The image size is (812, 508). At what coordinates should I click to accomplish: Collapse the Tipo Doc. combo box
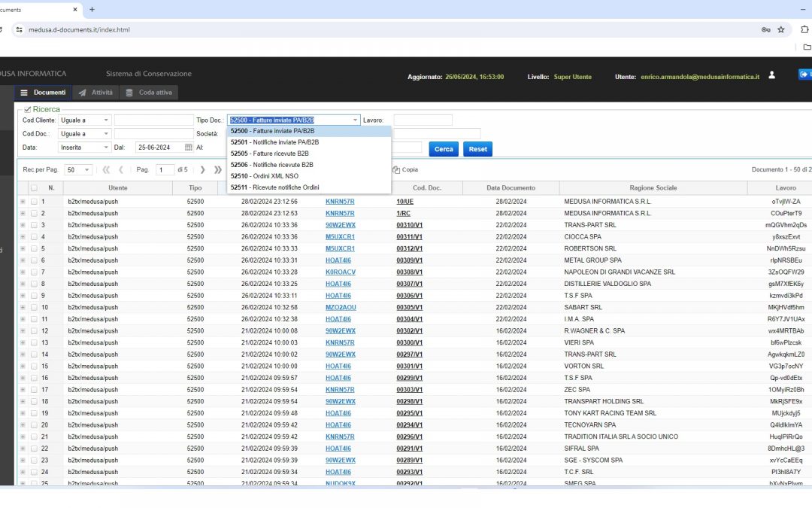tap(355, 120)
